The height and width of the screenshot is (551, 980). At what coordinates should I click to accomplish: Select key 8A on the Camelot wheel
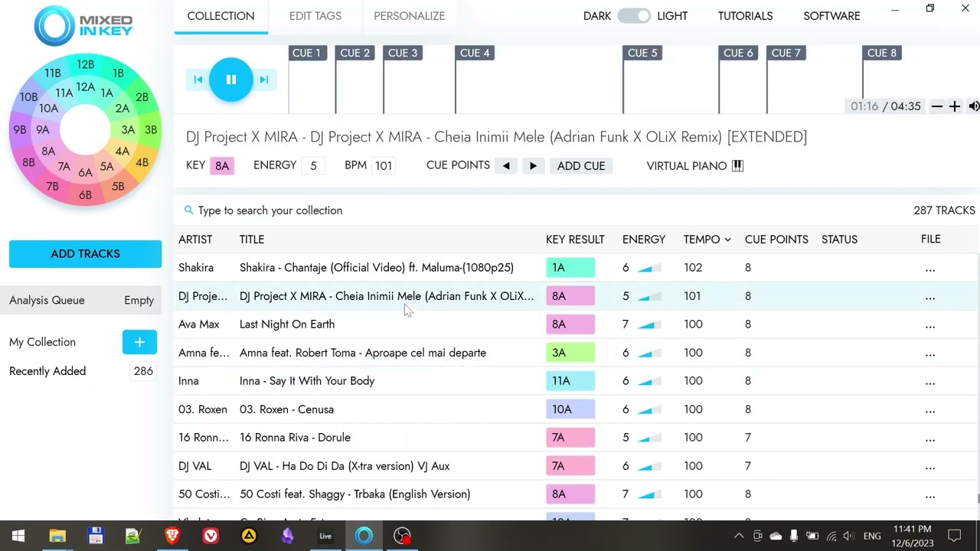pyautogui.click(x=47, y=152)
